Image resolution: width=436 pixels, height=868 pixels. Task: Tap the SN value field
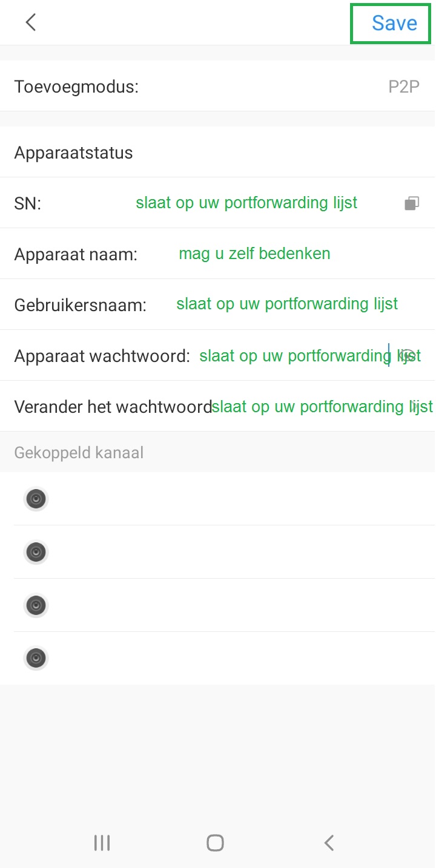tap(246, 203)
